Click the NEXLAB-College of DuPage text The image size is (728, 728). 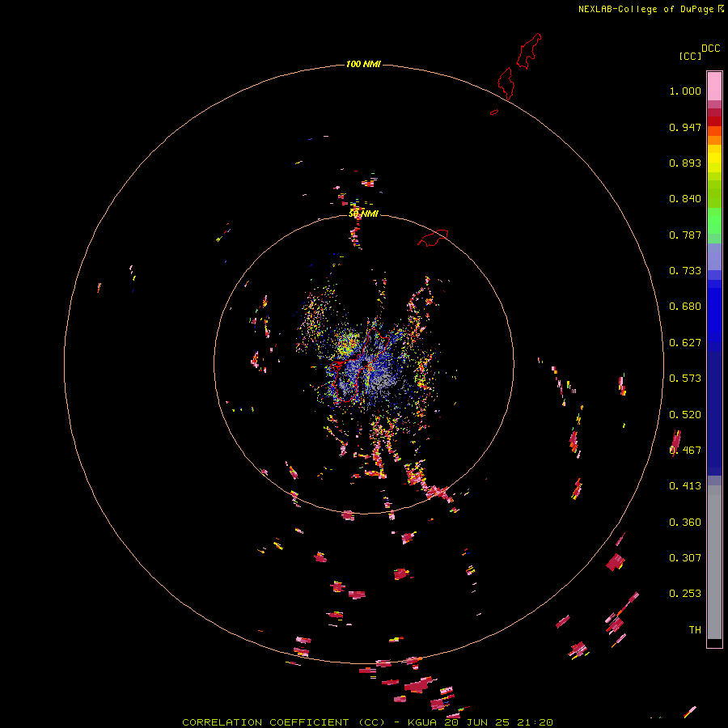click(x=645, y=9)
